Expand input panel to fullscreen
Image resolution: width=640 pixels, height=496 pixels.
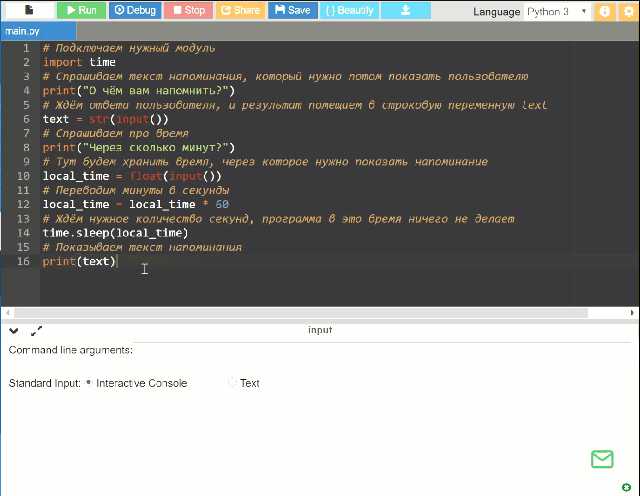tap(37, 331)
